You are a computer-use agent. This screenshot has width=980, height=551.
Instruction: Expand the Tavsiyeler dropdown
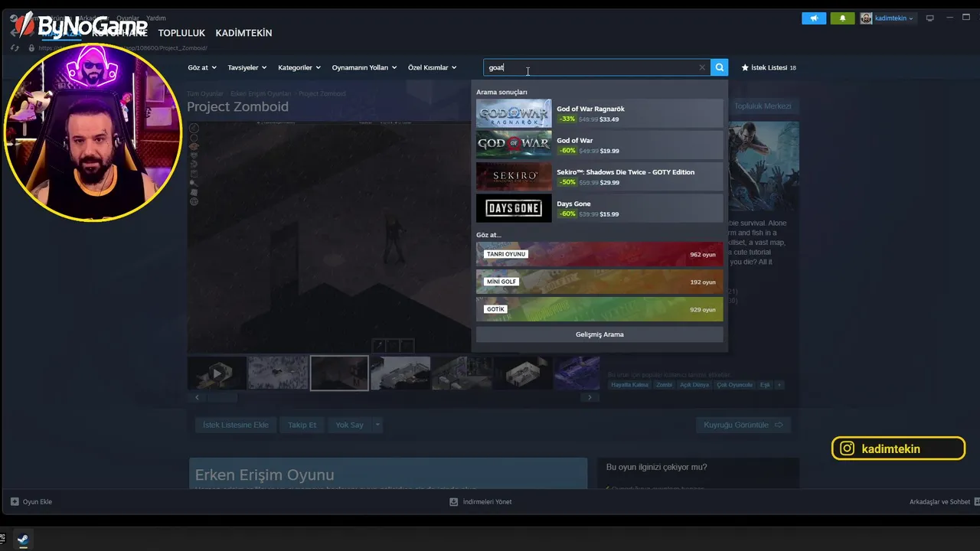coord(247,67)
